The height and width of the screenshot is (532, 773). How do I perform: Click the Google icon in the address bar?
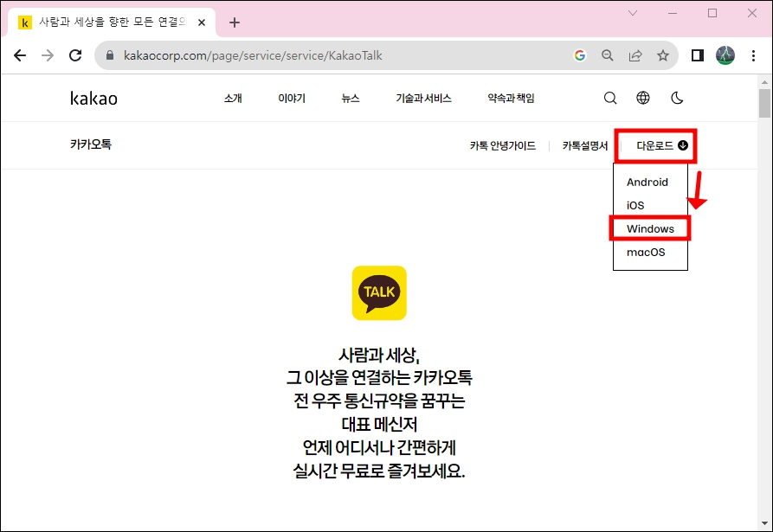(x=580, y=54)
